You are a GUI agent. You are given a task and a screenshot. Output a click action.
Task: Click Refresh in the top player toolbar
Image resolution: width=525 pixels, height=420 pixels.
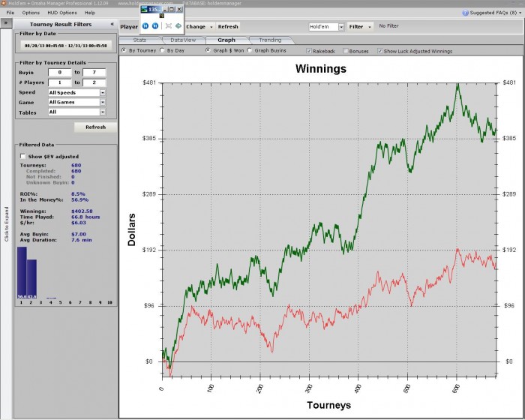228,26
